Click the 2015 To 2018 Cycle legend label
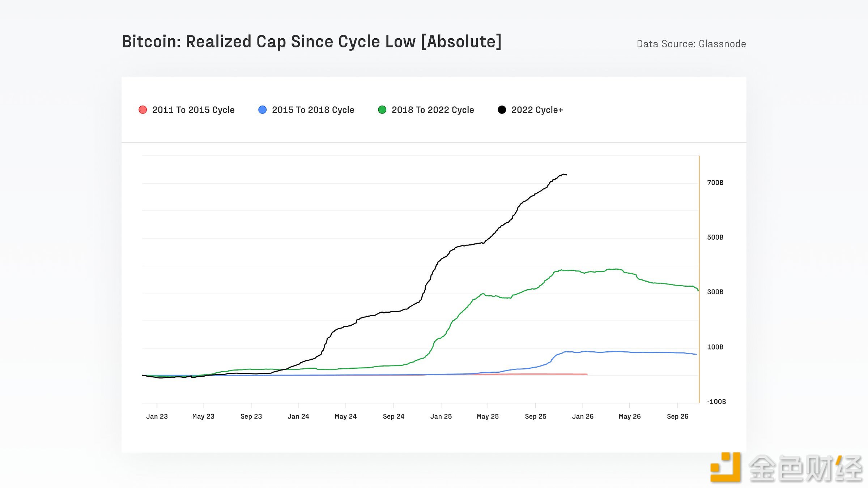The height and width of the screenshot is (488, 868). tap(313, 110)
